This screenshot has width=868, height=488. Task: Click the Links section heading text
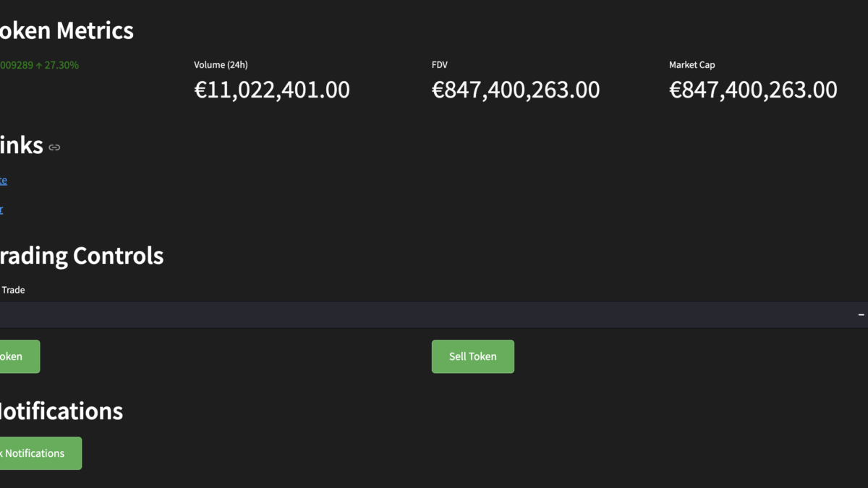pos(21,145)
